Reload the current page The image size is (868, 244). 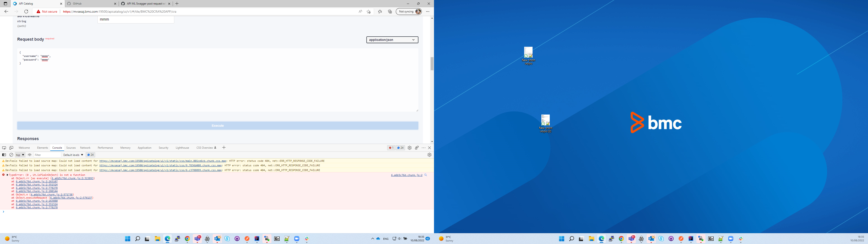[26, 12]
